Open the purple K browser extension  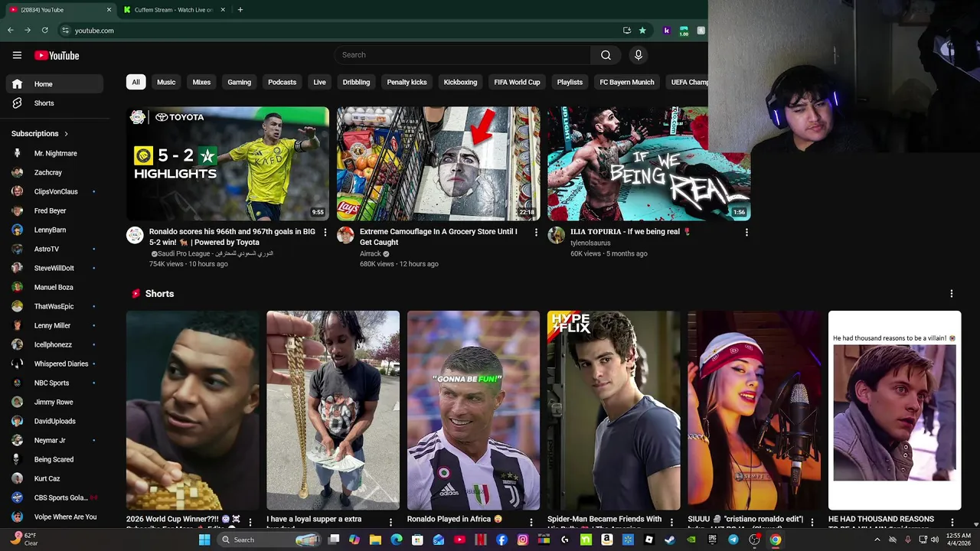point(666,31)
